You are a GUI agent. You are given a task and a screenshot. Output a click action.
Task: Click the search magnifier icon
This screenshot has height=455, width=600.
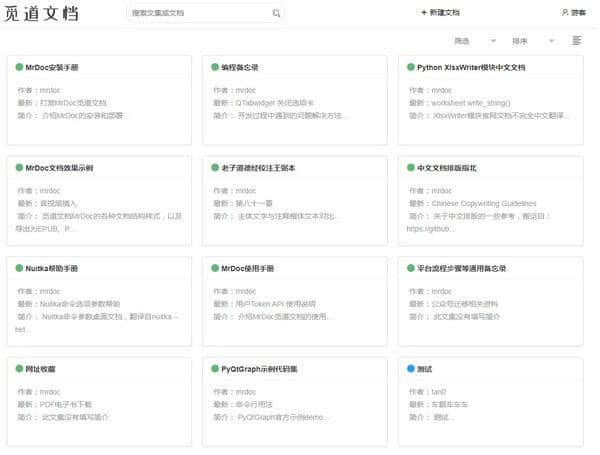coord(277,14)
